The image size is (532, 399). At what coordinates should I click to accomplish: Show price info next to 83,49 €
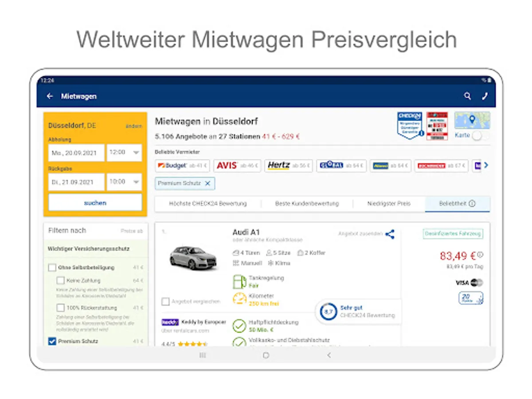480,255
